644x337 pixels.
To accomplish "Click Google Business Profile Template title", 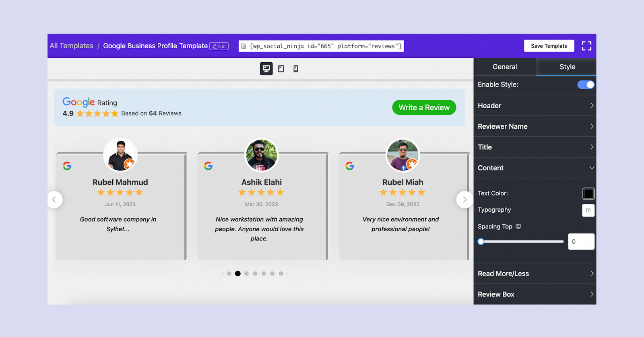I will click(155, 46).
